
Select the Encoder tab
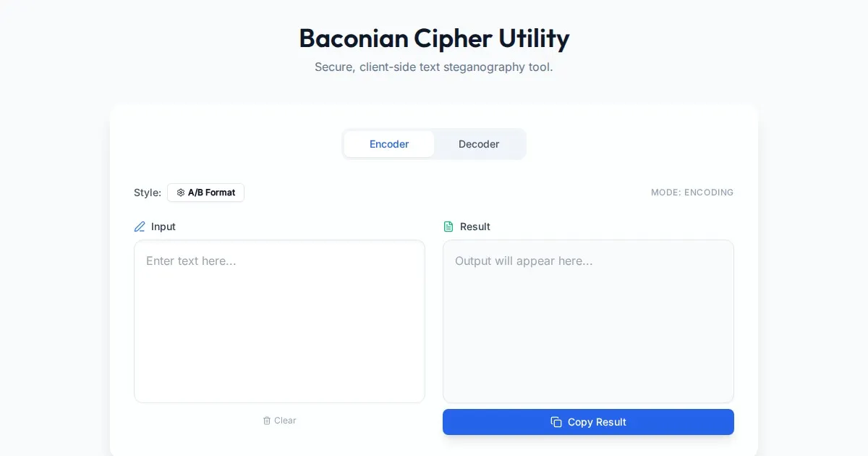(x=389, y=144)
